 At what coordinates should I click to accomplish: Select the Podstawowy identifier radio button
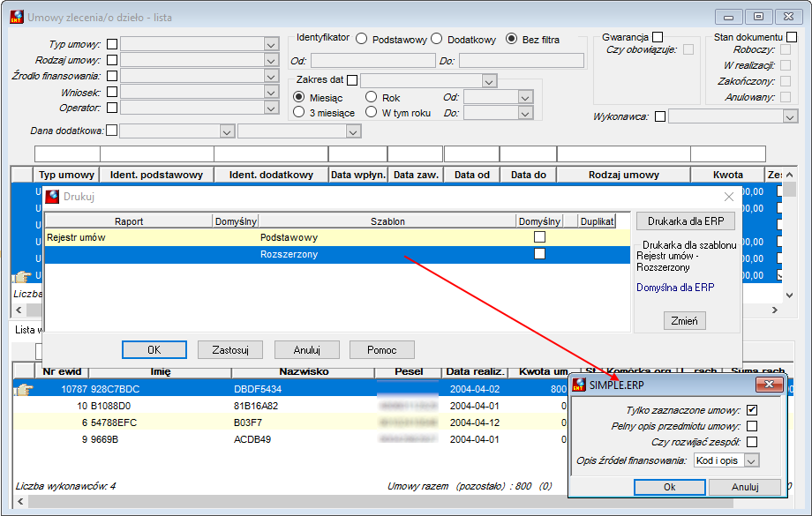click(362, 39)
